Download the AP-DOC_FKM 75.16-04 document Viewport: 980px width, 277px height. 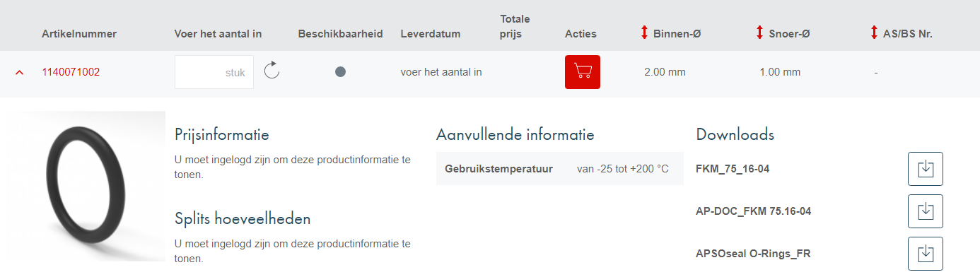tap(925, 211)
